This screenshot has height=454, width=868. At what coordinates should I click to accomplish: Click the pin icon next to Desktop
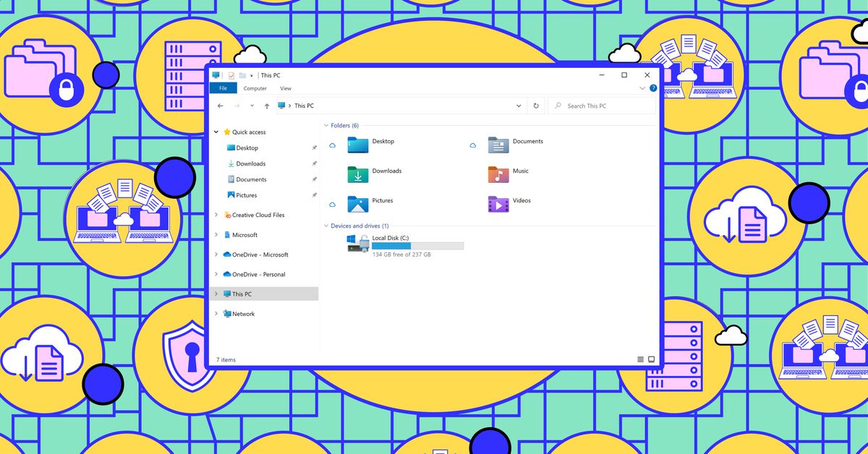pyautogui.click(x=314, y=147)
